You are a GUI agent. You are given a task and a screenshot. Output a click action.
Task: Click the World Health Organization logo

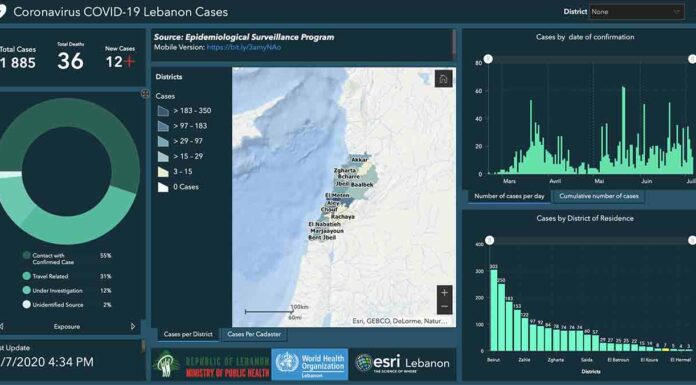pyautogui.click(x=310, y=364)
